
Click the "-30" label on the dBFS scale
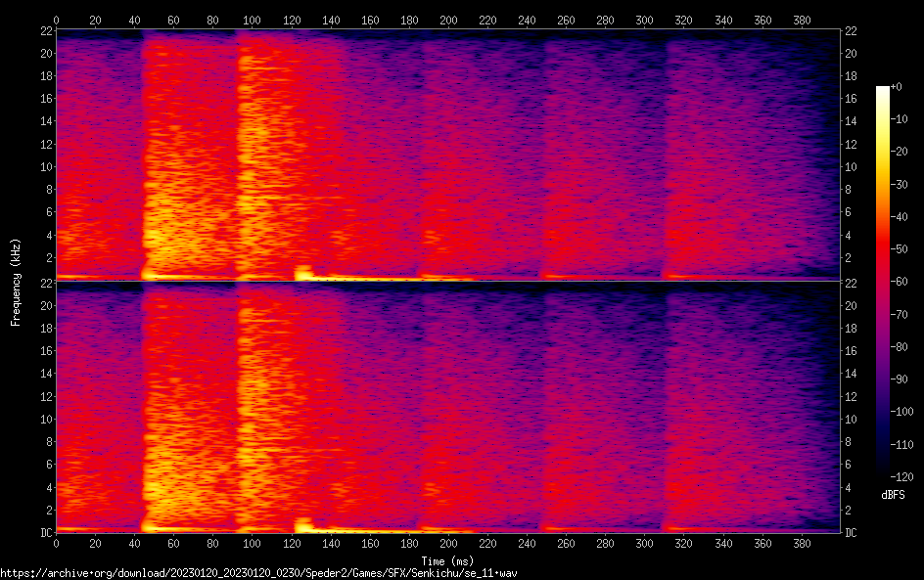tap(904, 185)
